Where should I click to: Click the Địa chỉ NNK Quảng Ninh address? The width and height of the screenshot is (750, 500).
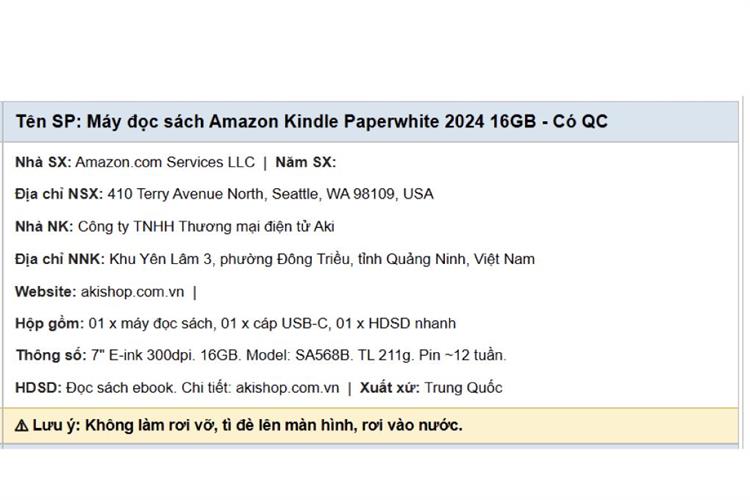322,259
